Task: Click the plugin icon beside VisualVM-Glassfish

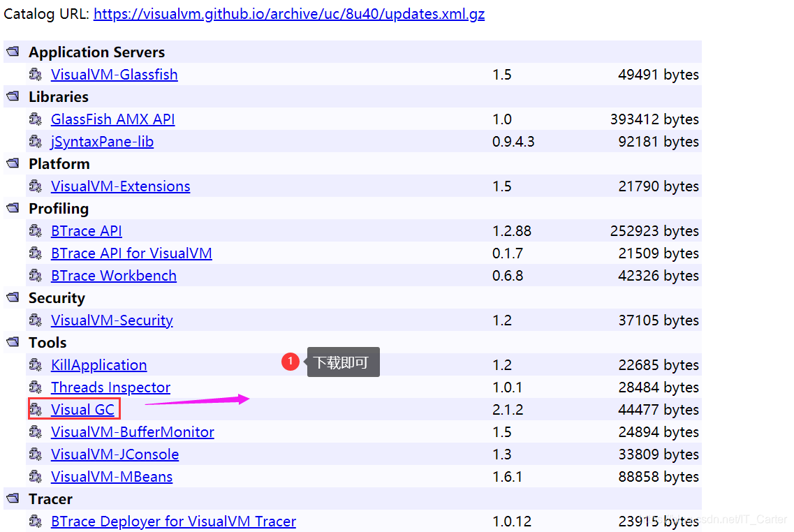Action: pyautogui.click(x=36, y=75)
